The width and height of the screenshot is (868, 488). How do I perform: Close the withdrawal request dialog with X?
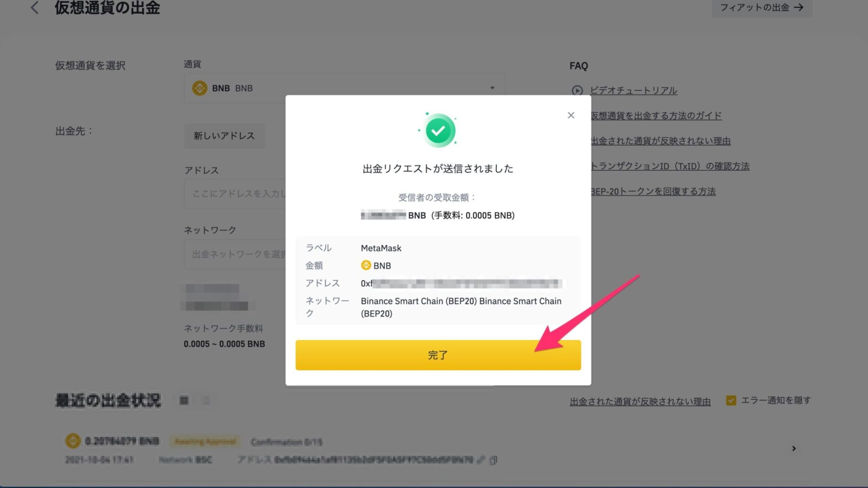[x=571, y=115]
